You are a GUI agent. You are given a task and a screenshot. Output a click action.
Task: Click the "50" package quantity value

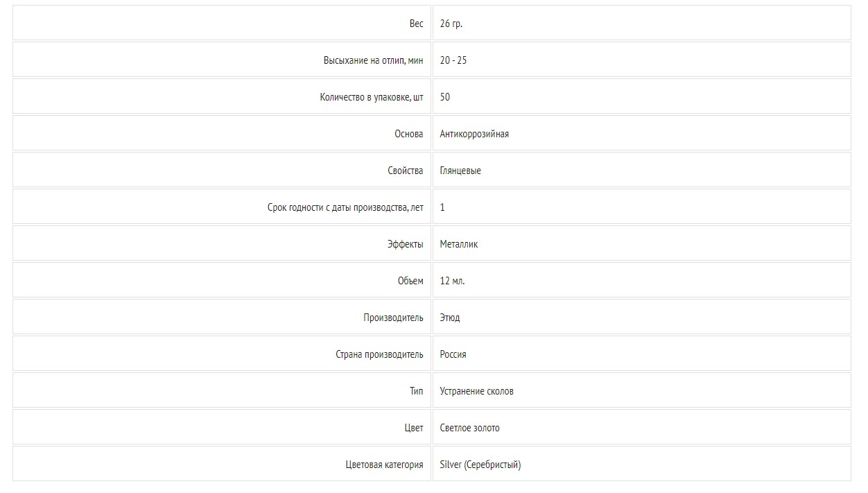pyautogui.click(x=444, y=97)
